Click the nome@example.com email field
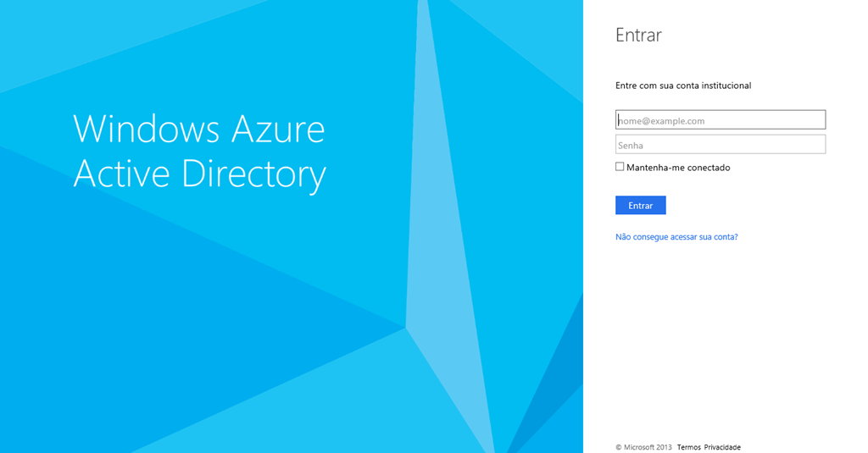 (721, 120)
